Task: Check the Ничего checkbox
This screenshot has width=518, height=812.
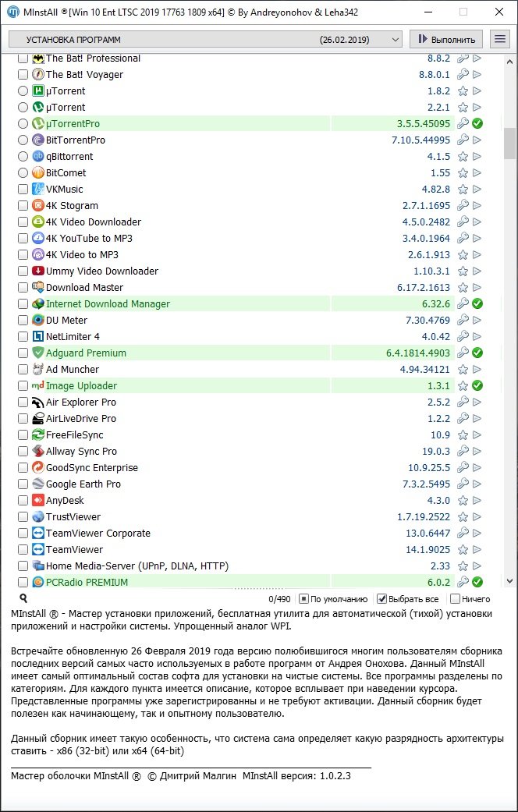Action: 455,599
